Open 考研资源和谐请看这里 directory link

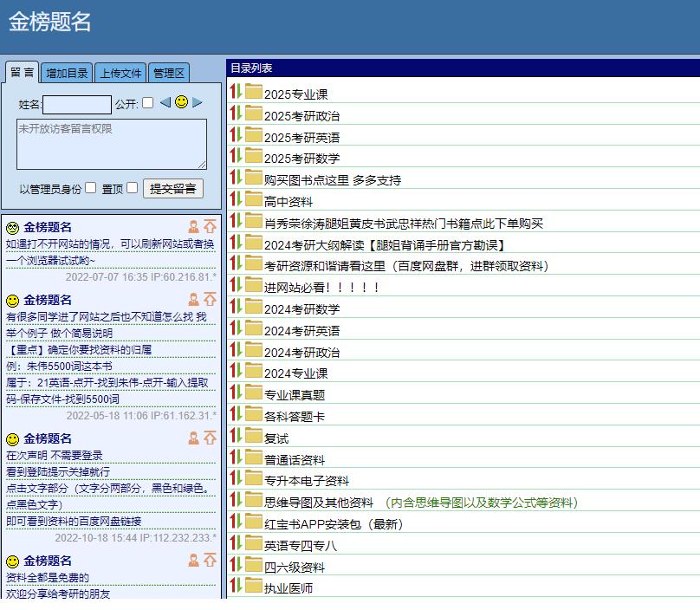(406, 266)
